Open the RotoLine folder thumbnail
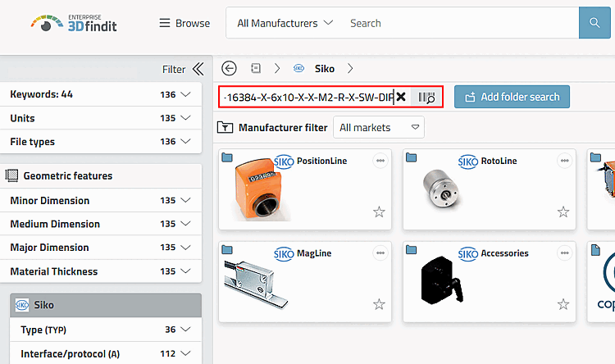Image resolution: width=615 pixels, height=364 pixels. click(443, 191)
